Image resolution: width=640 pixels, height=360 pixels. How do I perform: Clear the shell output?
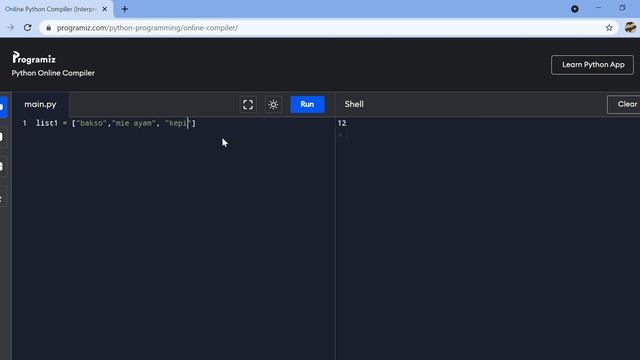624,104
